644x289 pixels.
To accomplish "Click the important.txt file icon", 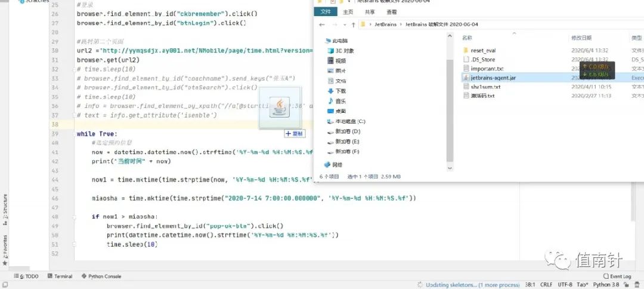I will tap(465, 69).
